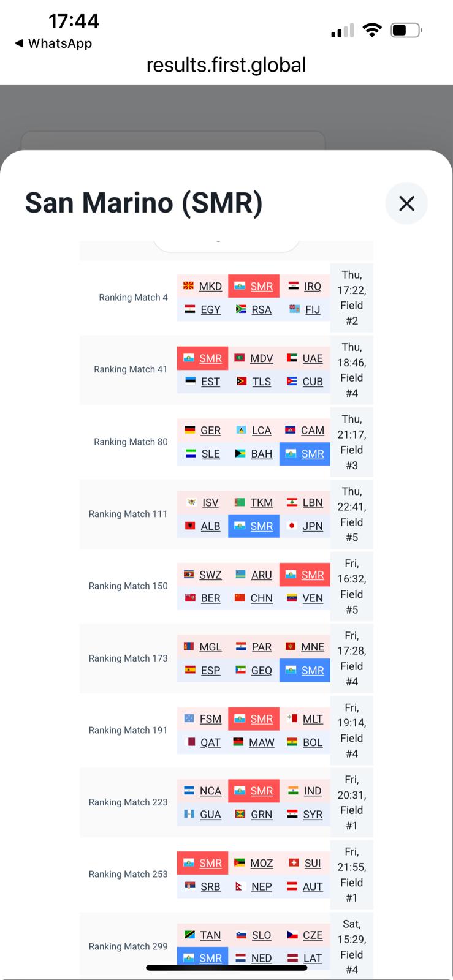Click the Spain flag icon
This screenshot has height=980, width=453.
point(190,671)
